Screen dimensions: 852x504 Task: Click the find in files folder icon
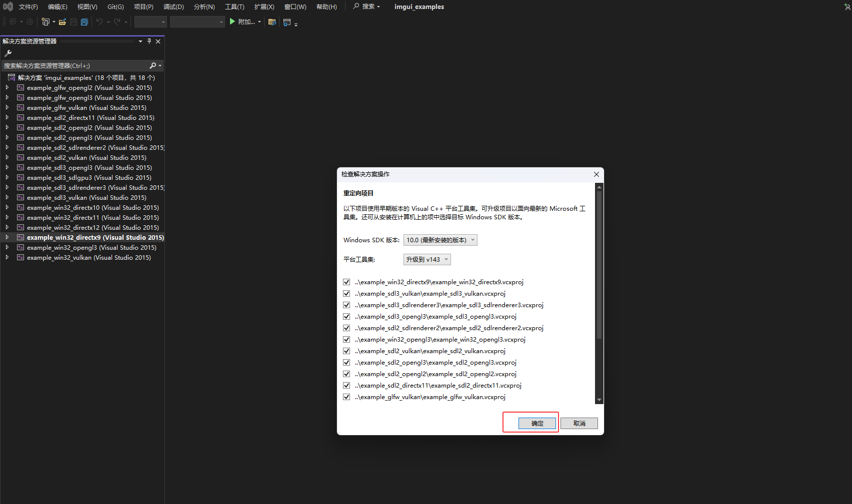pyautogui.click(x=272, y=22)
